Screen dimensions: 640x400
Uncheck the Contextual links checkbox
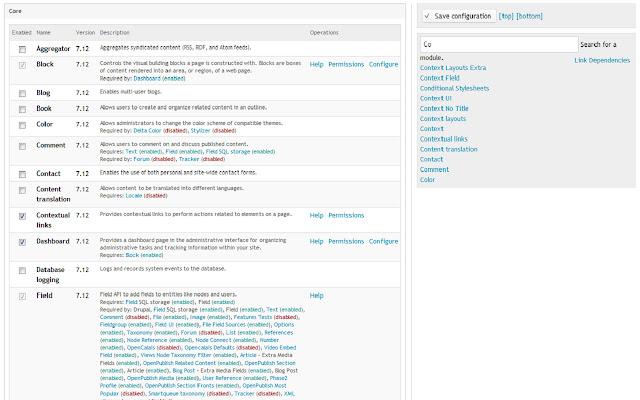22,216
